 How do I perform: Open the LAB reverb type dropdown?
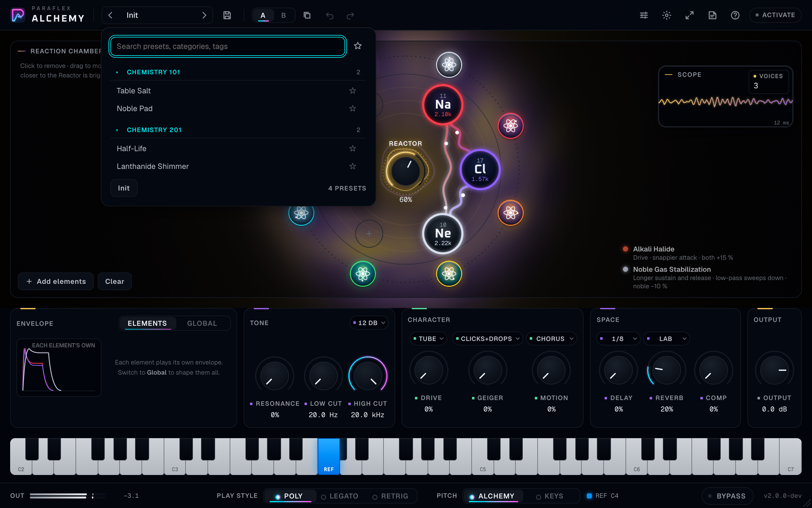666,338
